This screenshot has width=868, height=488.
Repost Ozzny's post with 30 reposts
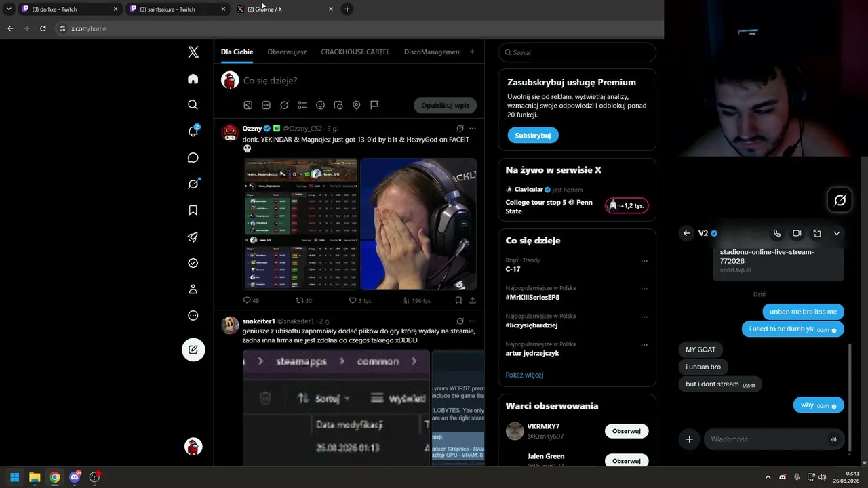click(x=304, y=300)
